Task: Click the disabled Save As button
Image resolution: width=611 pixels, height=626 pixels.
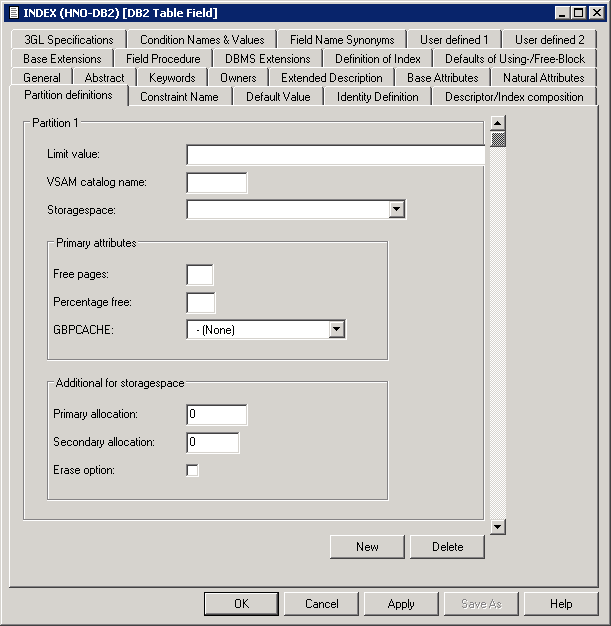Action: click(x=481, y=604)
